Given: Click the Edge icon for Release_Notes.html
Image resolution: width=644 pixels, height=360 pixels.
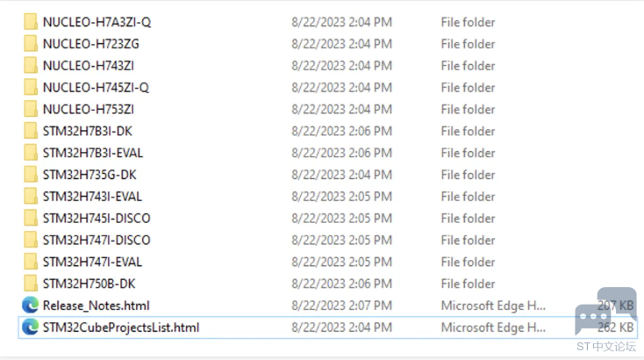Looking at the screenshot, I should pos(31,306).
